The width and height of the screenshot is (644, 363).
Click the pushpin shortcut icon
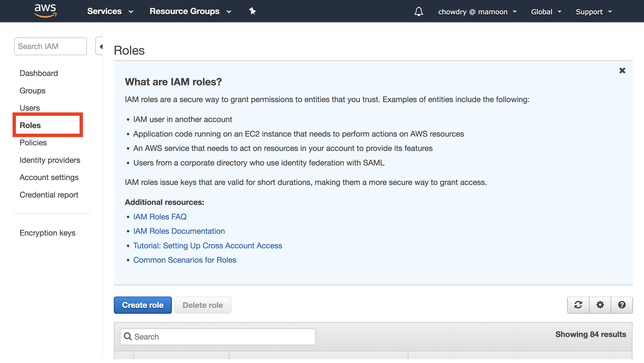(x=252, y=11)
